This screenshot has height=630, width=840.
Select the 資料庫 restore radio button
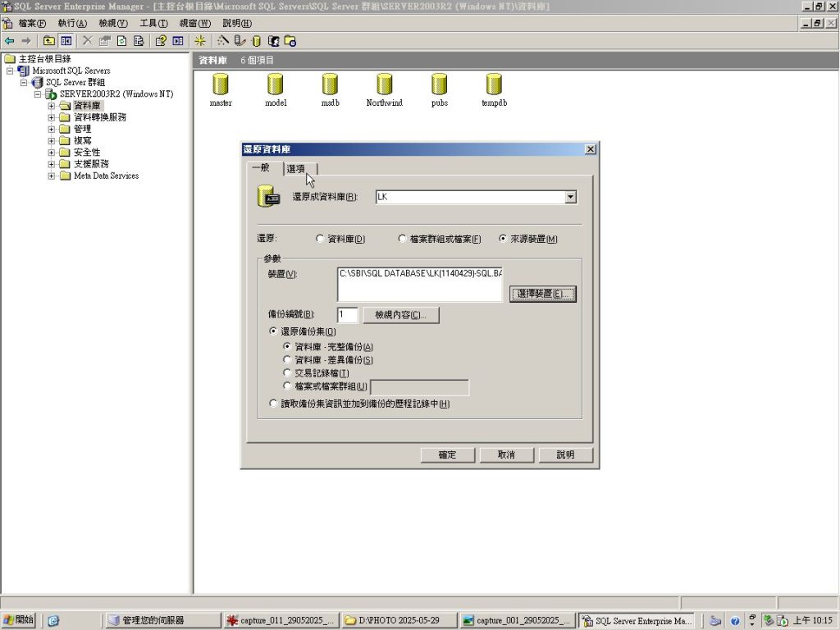coord(320,239)
